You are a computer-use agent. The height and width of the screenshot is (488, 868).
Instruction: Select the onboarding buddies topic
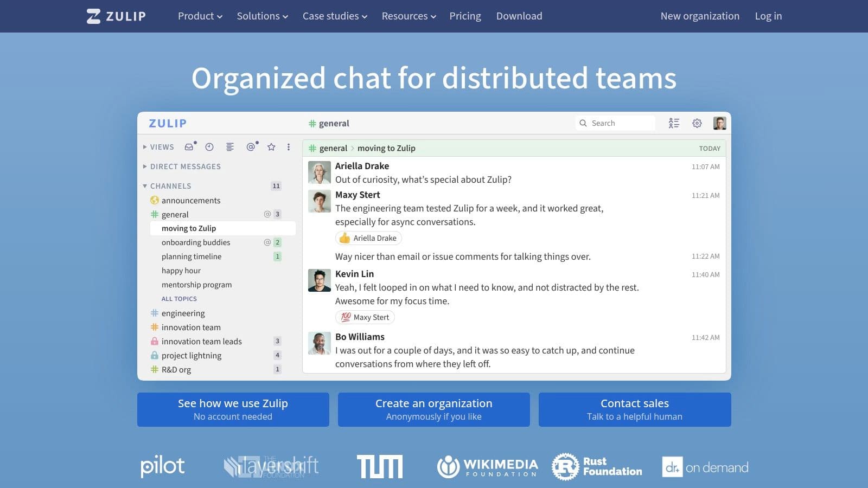tap(196, 242)
